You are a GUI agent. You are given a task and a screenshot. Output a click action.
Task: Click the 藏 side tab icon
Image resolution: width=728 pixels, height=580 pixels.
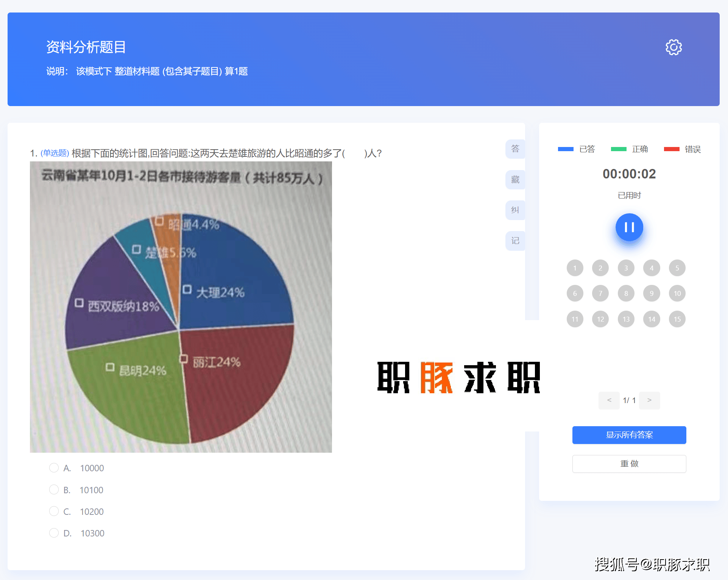pos(515,180)
